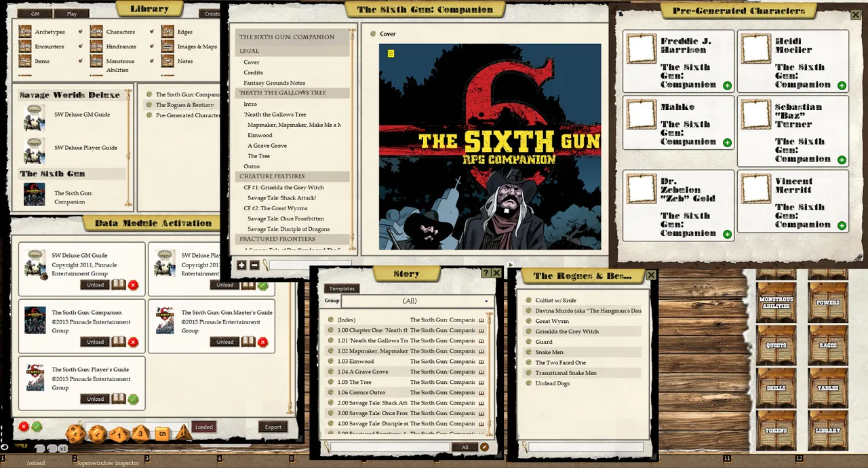Add Sebastian "Baz" Turner with green plus
The width and height of the screenshot is (868, 468).
click(842, 160)
